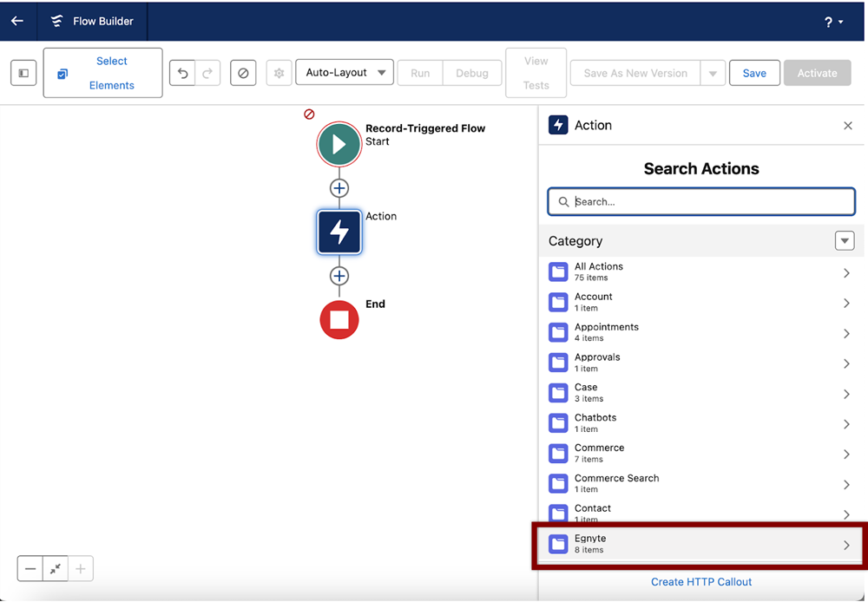Open the Auto-Layout dropdown

[x=345, y=73]
